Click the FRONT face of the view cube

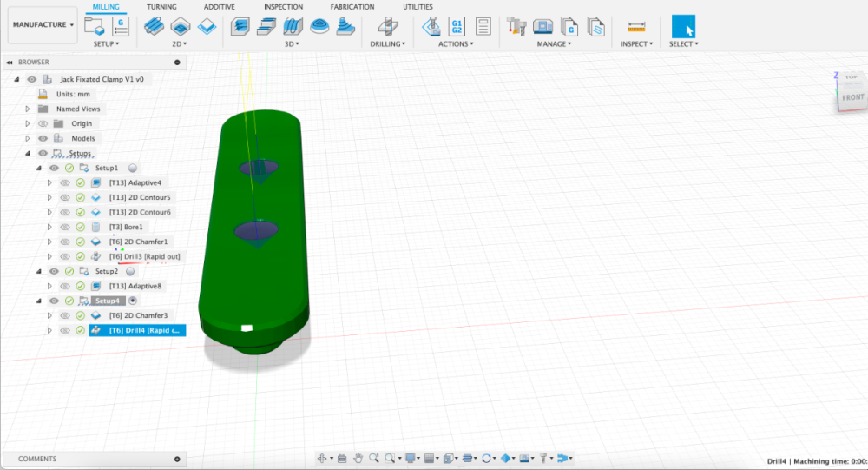(852, 97)
